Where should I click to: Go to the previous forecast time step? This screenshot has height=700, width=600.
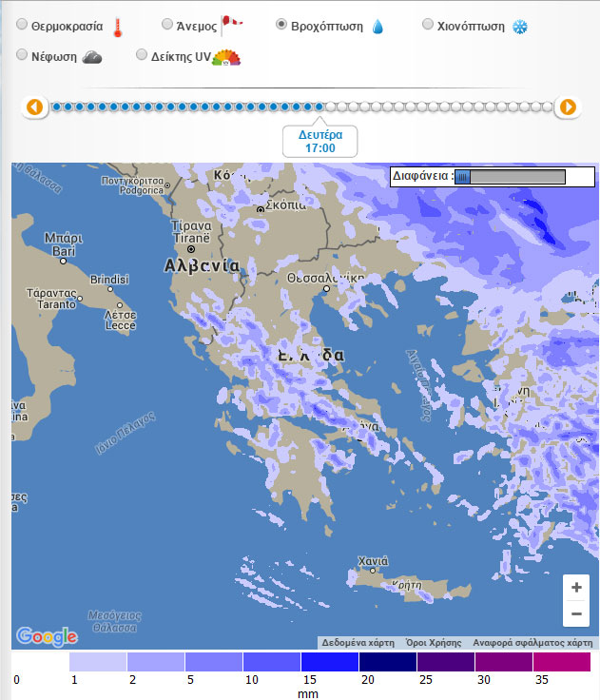tap(35, 107)
